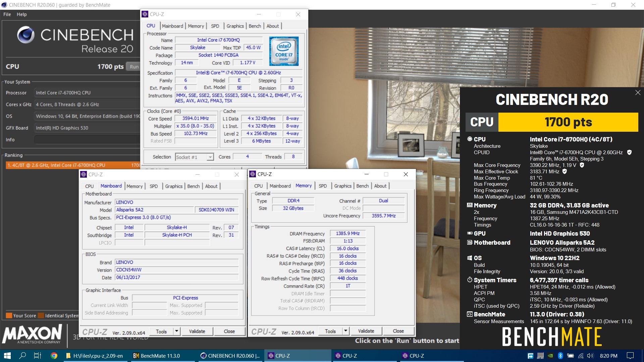Switch to File Explorer cpu-z_2.09-en taskbar item
This screenshot has height=362, width=644.
96,356
